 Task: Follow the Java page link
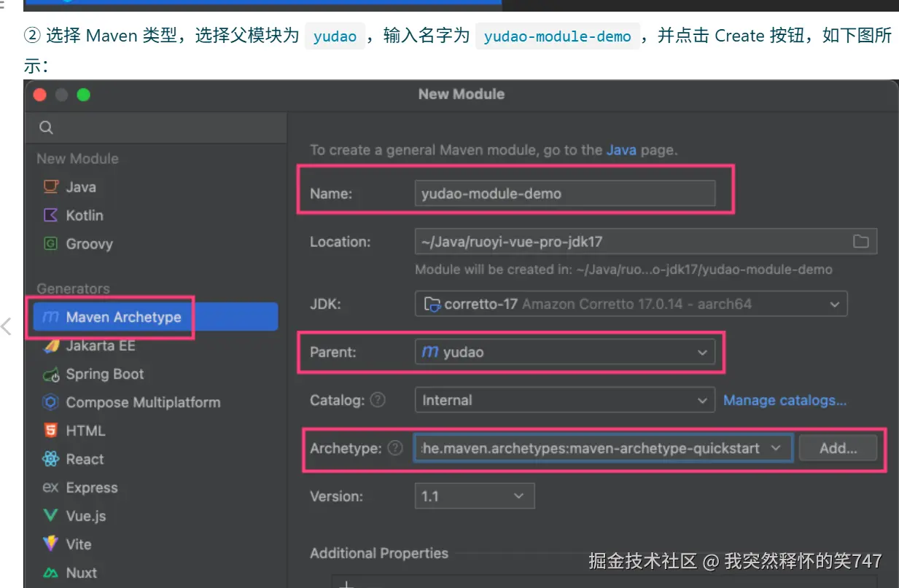pyautogui.click(x=621, y=151)
